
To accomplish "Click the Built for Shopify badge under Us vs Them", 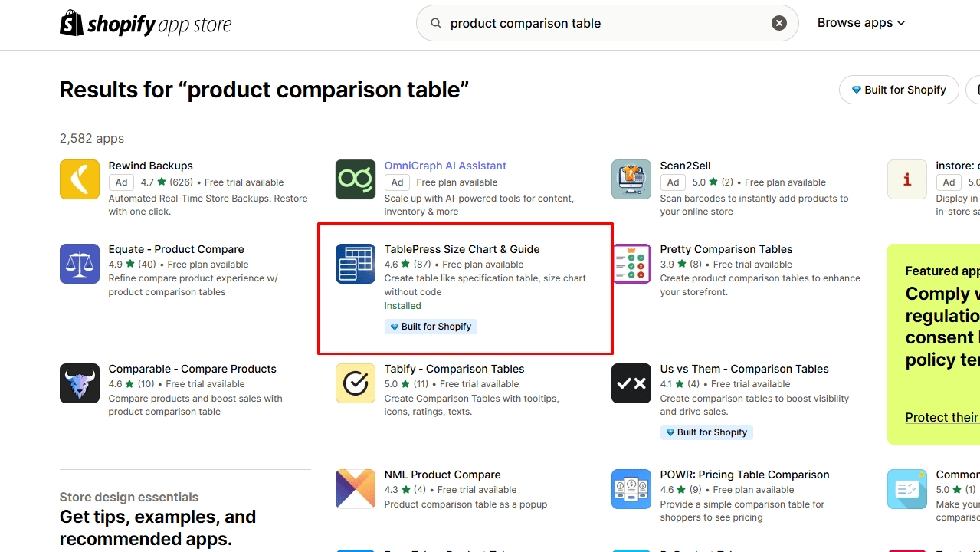I will [x=706, y=432].
